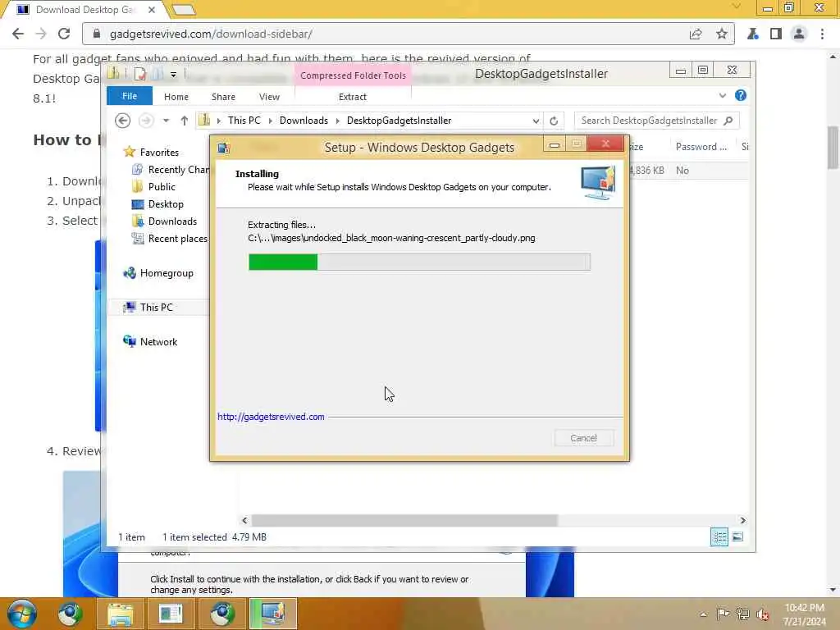Open the Windows Start button

click(x=22, y=614)
